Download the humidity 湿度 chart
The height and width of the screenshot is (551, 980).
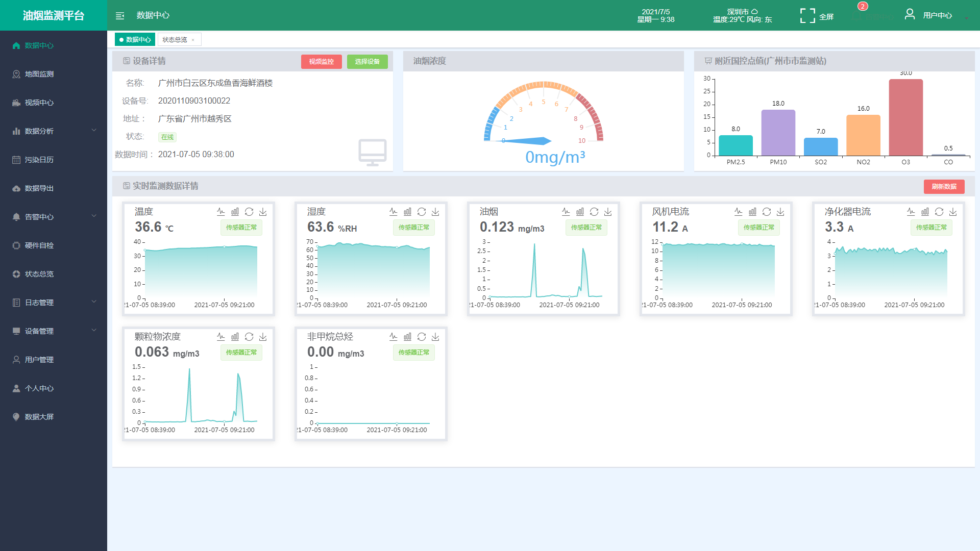click(435, 211)
